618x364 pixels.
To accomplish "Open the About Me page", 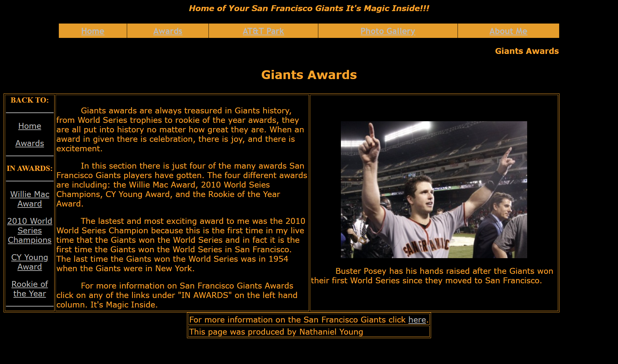I will tap(508, 31).
